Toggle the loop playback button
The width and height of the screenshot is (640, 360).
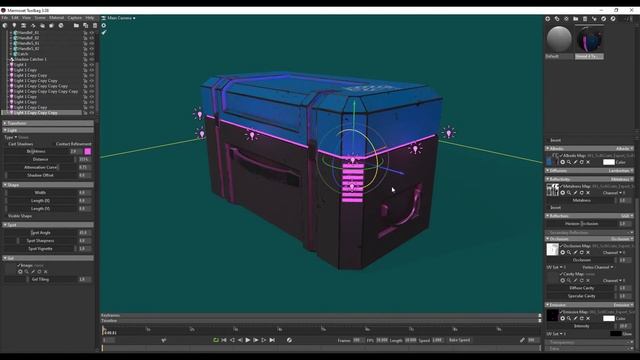216,340
